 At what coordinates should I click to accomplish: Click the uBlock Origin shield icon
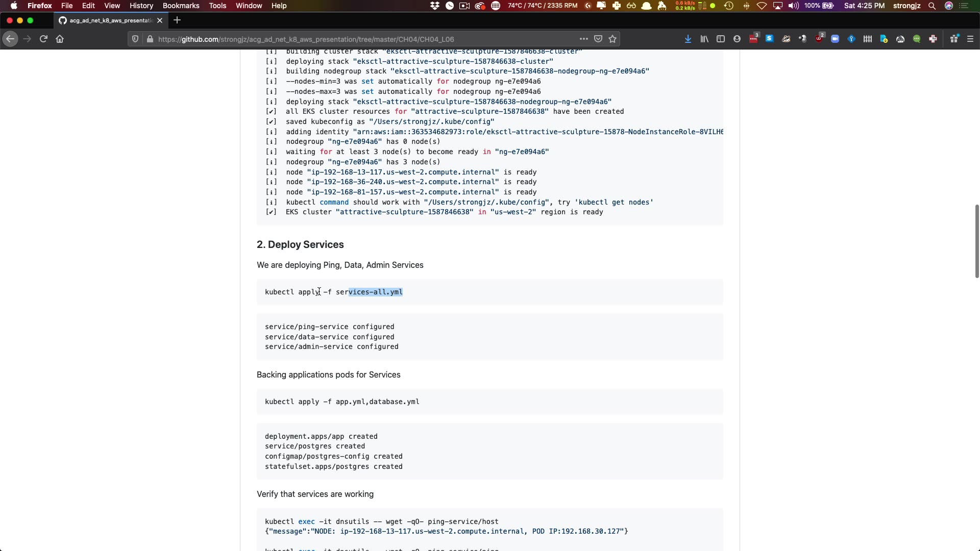coord(819,39)
